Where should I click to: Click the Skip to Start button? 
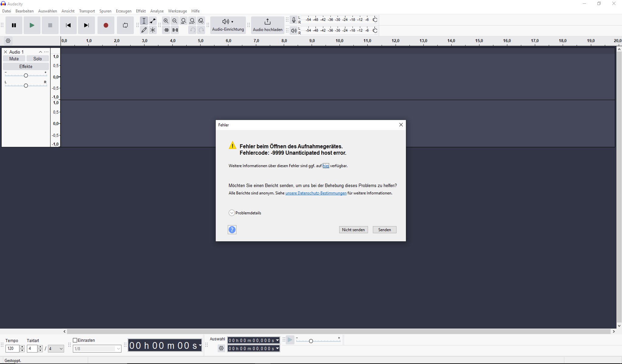(68, 25)
